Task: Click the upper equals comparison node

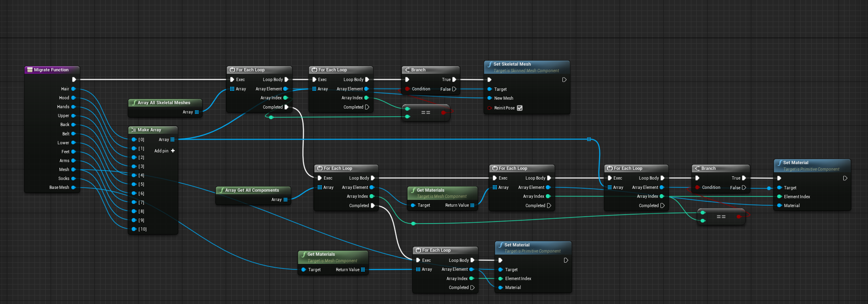Action: pyautogui.click(x=426, y=112)
